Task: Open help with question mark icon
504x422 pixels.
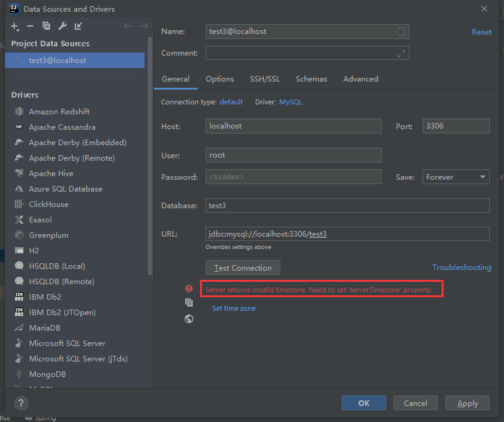Action: pyautogui.click(x=20, y=403)
